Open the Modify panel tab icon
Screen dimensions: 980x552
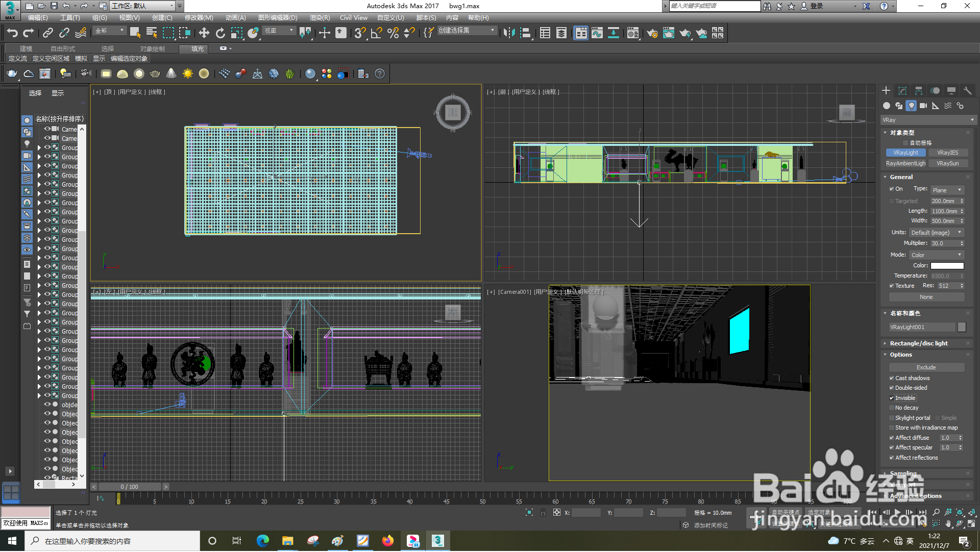click(x=902, y=90)
